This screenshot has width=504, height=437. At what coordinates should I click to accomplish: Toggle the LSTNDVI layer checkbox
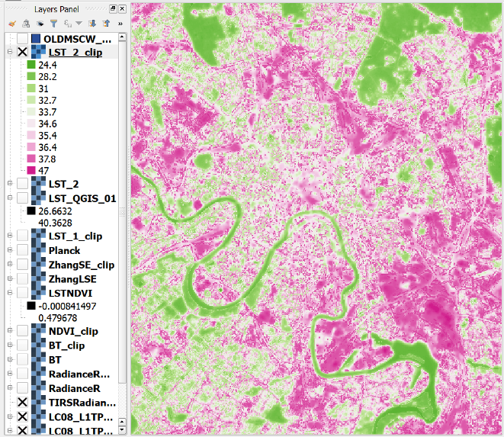pos(23,293)
